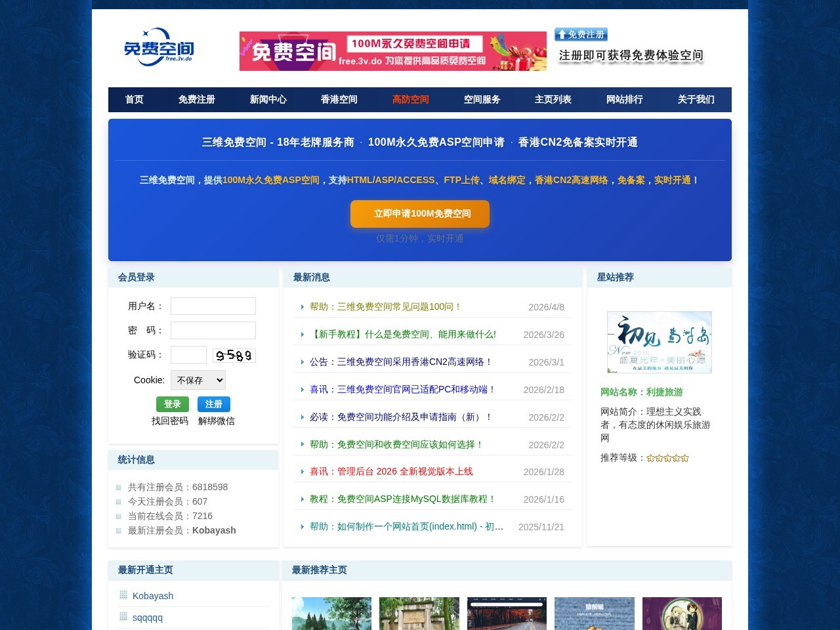Click the 初见 banner thumbnail in 星站推荐

pyautogui.click(x=658, y=342)
